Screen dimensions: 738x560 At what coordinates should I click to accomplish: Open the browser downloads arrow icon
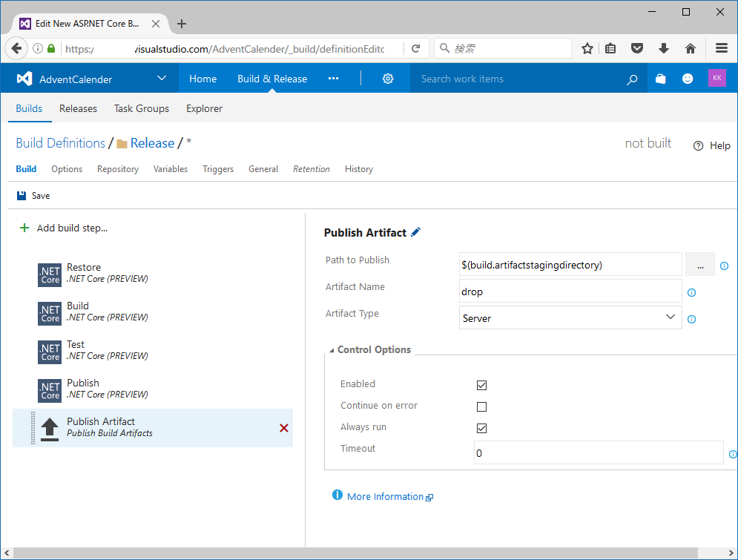tap(664, 48)
